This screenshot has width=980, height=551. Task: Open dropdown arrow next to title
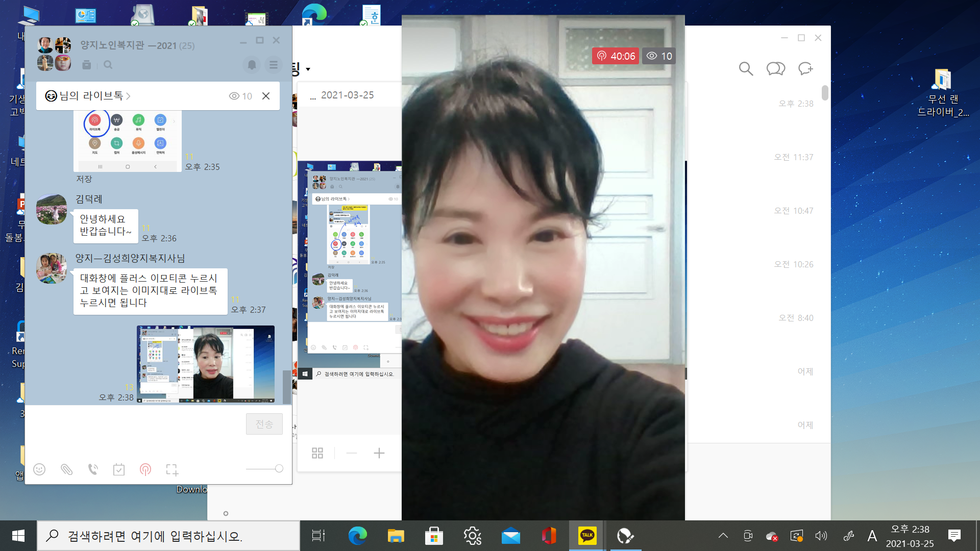(x=308, y=69)
